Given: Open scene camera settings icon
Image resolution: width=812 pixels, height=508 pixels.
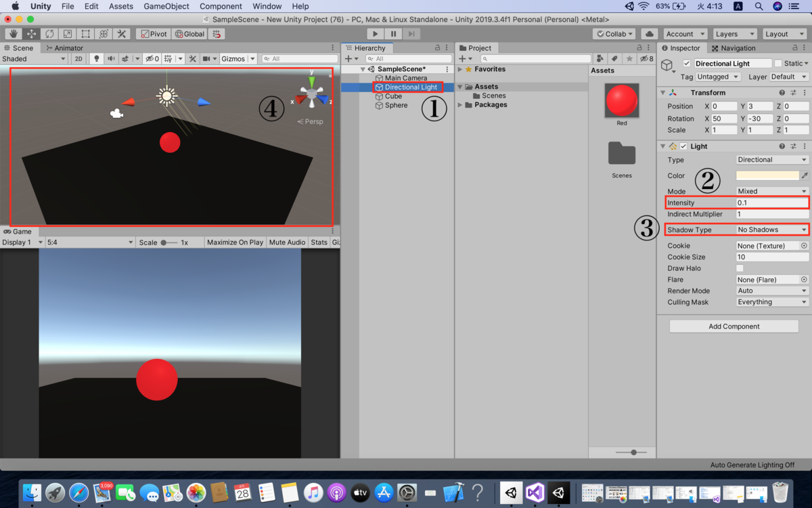Looking at the screenshot, I should (x=206, y=59).
